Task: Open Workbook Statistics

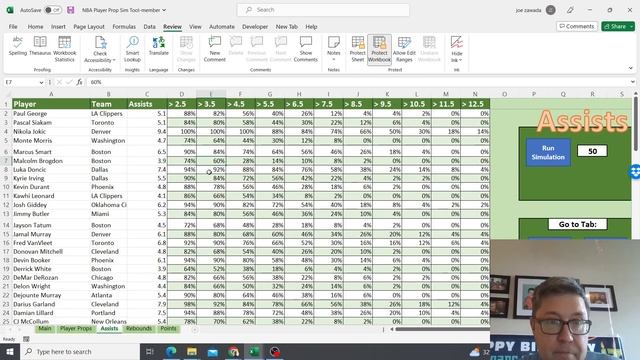Action: 64,49
